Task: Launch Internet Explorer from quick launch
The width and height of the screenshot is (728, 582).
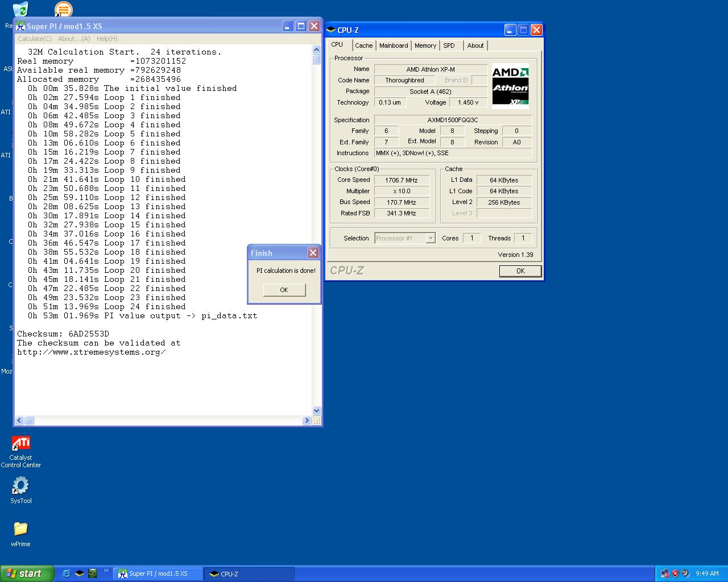Action: (x=66, y=573)
